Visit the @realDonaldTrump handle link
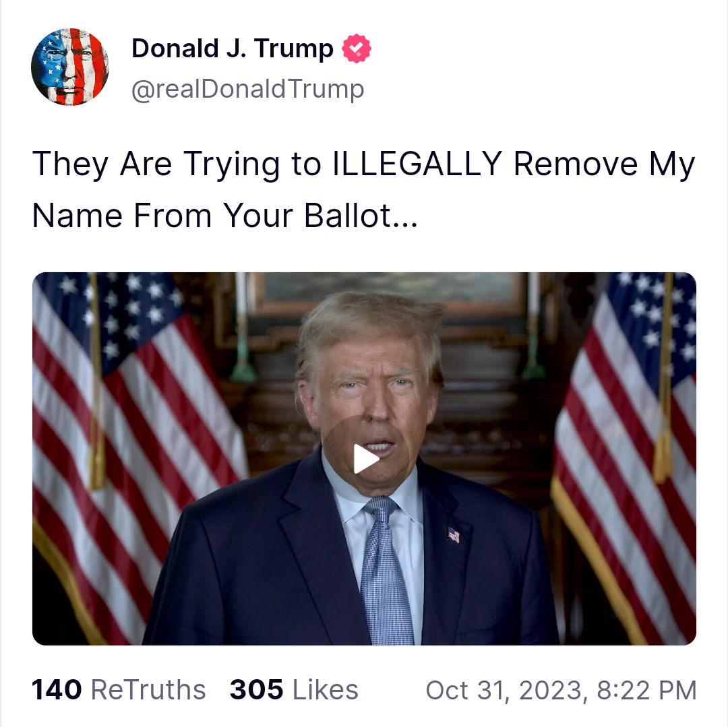 tap(247, 89)
